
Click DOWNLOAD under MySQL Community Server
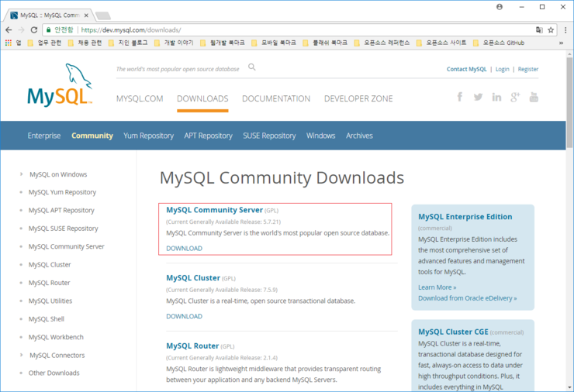184,249
